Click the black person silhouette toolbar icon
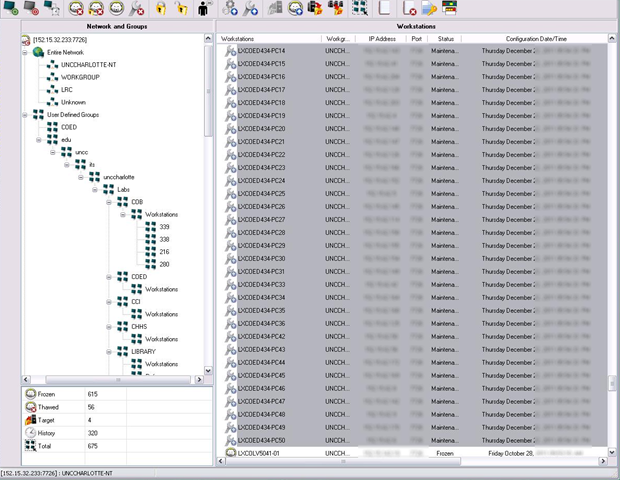 click(x=205, y=9)
